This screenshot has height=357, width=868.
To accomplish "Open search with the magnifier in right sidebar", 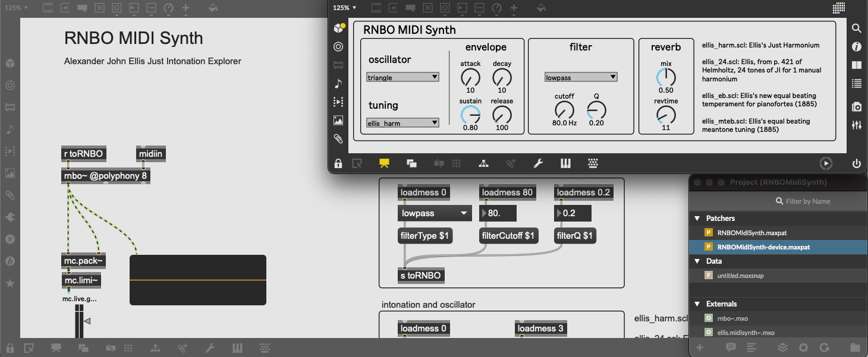I will (856, 28).
